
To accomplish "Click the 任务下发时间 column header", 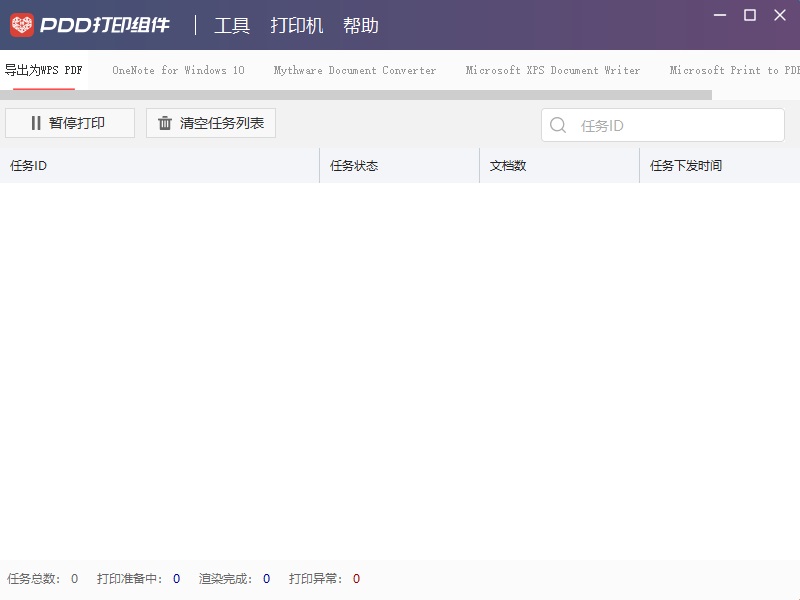I will point(719,165).
